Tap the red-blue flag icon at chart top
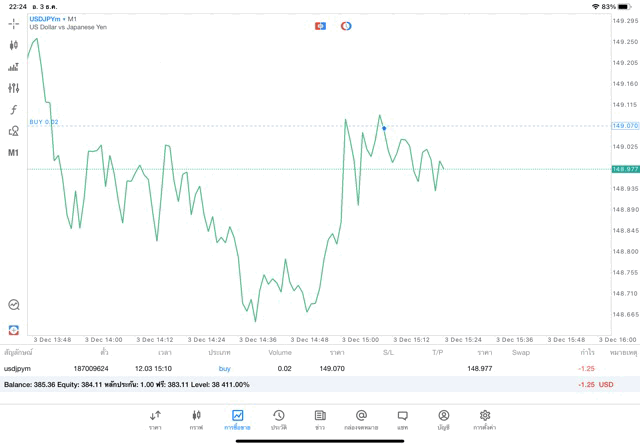 [320, 25]
